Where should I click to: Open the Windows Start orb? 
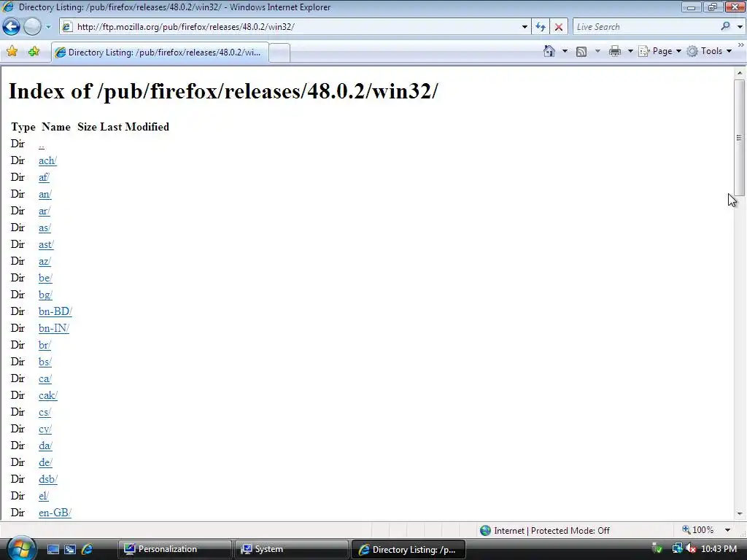point(20,548)
